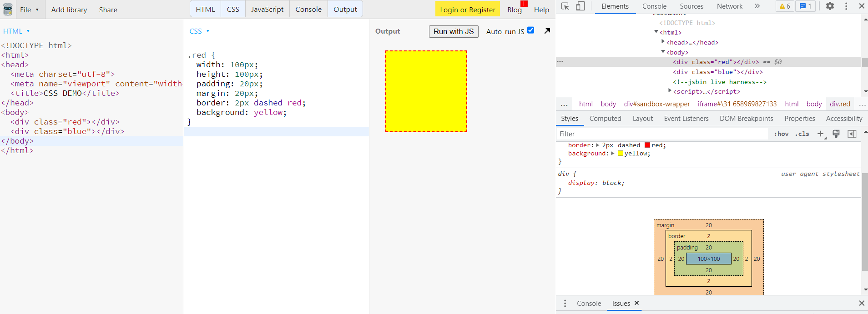This screenshot has width=868, height=314.
Task: Click the warnings count badge
Action: 785,6
